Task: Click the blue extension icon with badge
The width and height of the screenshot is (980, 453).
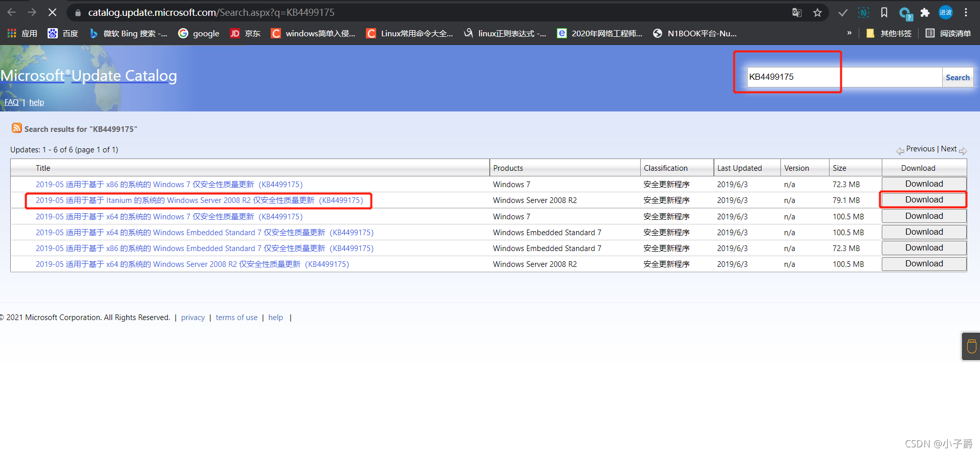Action: coord(905,13)
